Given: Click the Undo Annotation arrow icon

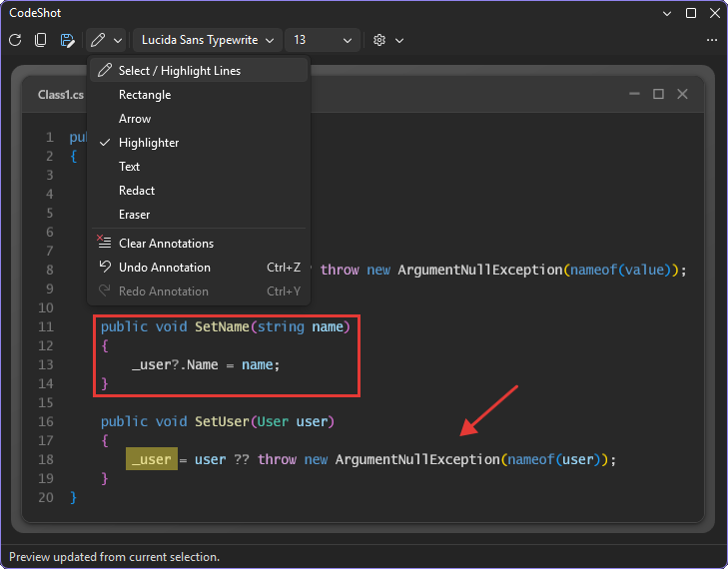Looking at the screenshot, I should click(x=105, y=267).
